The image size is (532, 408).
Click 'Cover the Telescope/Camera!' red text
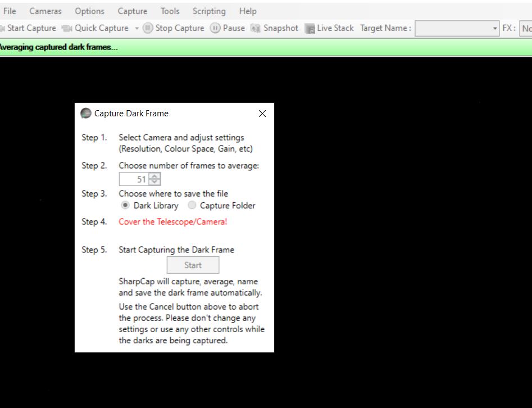172,221
